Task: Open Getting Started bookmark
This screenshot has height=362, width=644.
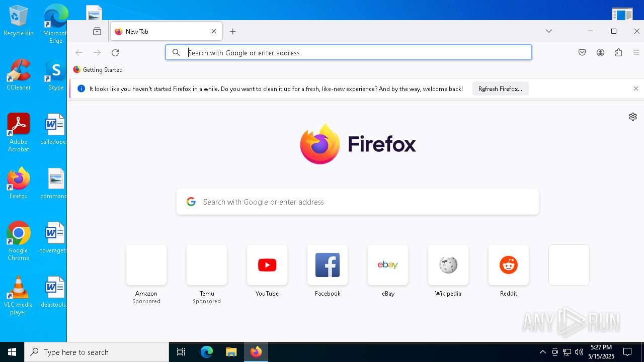Action: pos(98,69)
